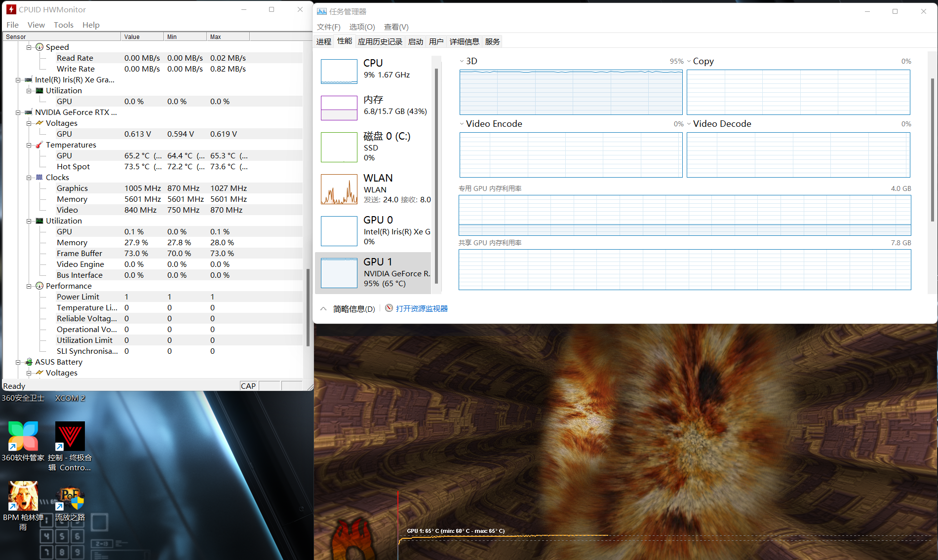The image size is (938, 560).
Task: Click the 共享 GPU 内存利用率 graph
Action: coord(685,269)
